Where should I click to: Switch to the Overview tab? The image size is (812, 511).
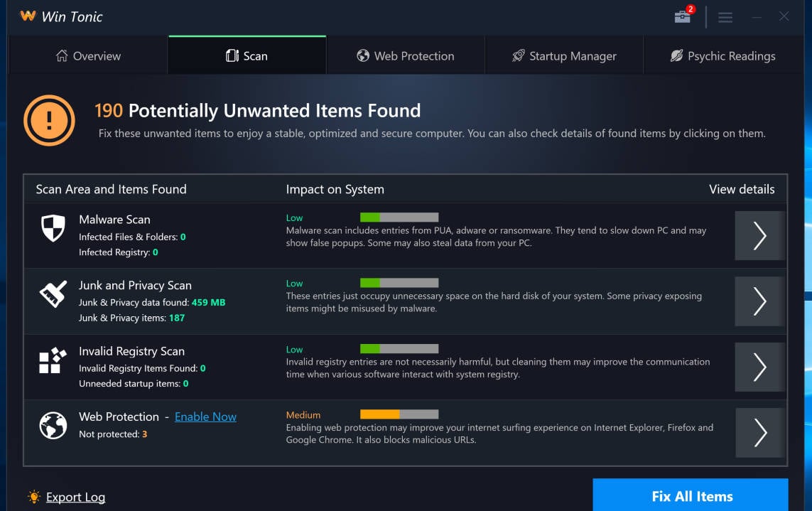[88, 56]
